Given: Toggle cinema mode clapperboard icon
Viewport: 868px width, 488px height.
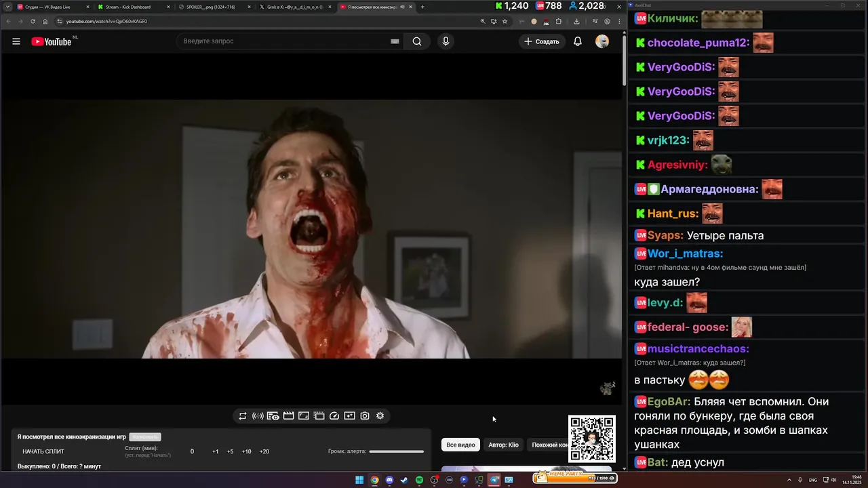Looking at the screenshot, I should (x=288, y=415).
